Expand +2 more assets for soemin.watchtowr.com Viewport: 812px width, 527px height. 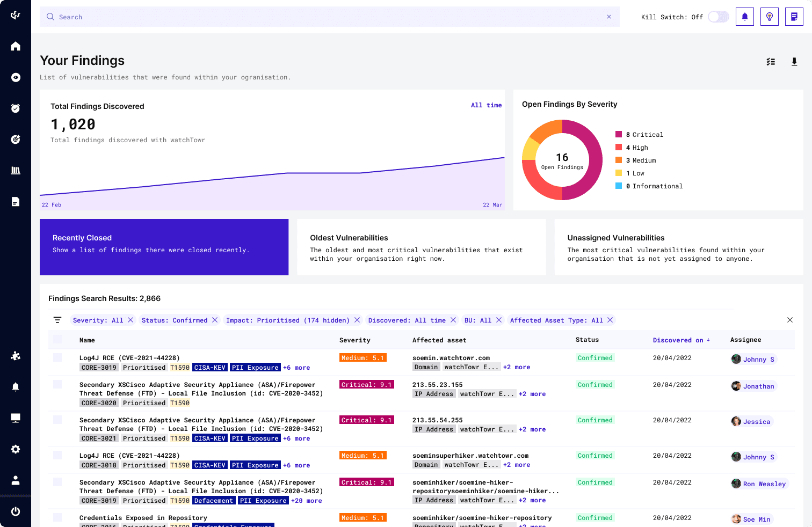[x=517, y=367]
